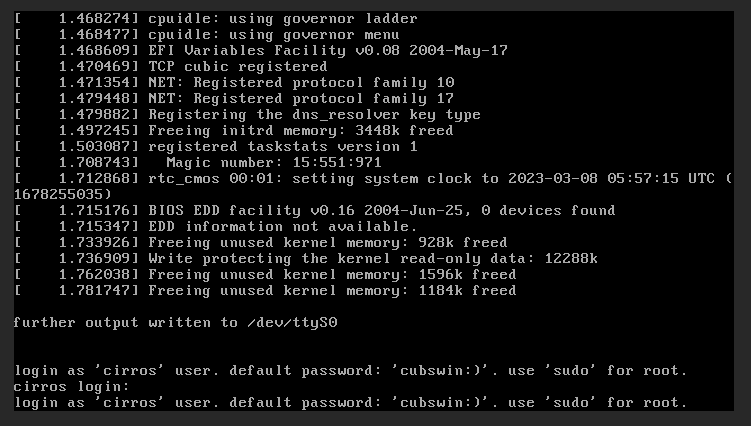
Task: Click the 'registered taskstats version 1' line
Action: coord(282,146)
